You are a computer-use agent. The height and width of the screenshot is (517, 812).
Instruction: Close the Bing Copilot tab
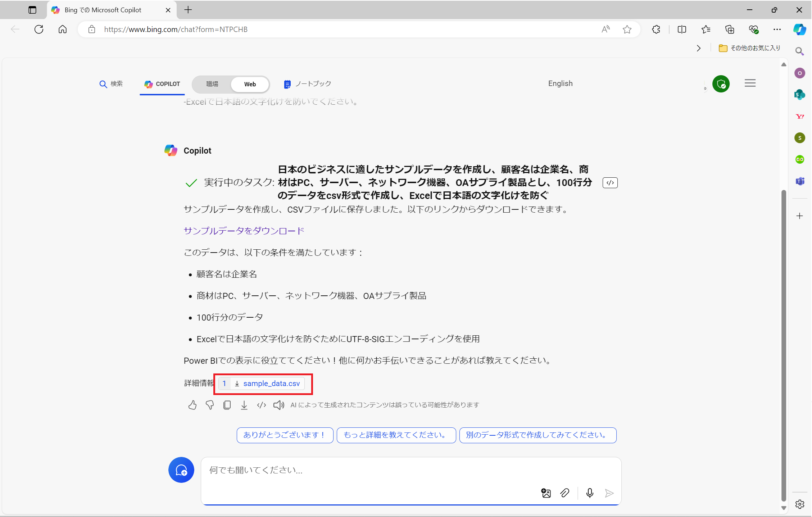coord(168,10)
